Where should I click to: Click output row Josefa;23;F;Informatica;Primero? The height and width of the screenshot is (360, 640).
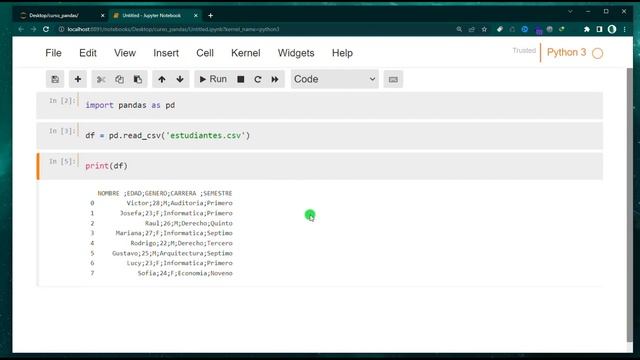(176, 213)
